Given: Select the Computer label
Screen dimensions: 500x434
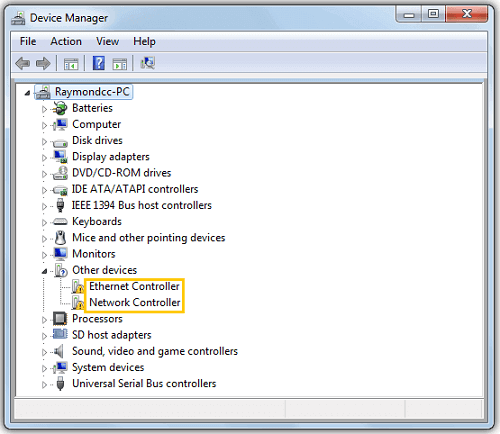Looking at the screenshot, I should pyautogui.click(x=96, y=124).
